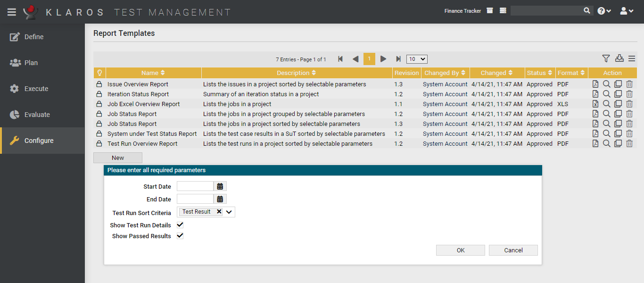Create a report template with the New button
Image resolution: width=644 pixels, height=283 pixels.
117,158
